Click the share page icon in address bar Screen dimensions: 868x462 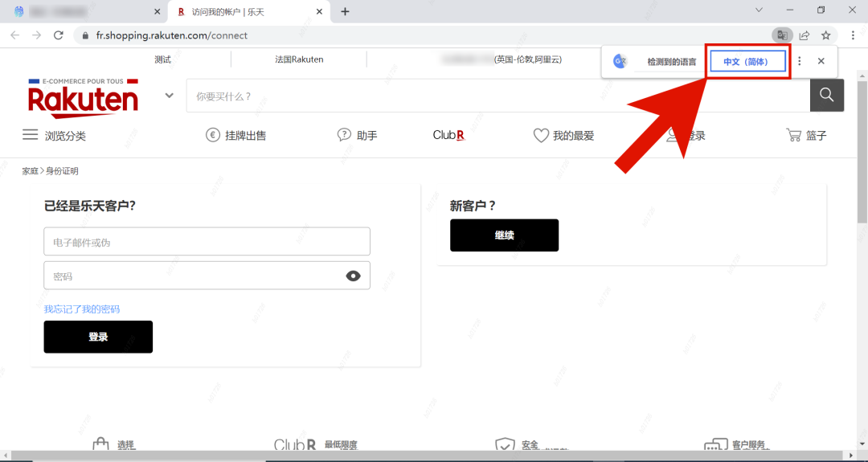coord(805,35)
